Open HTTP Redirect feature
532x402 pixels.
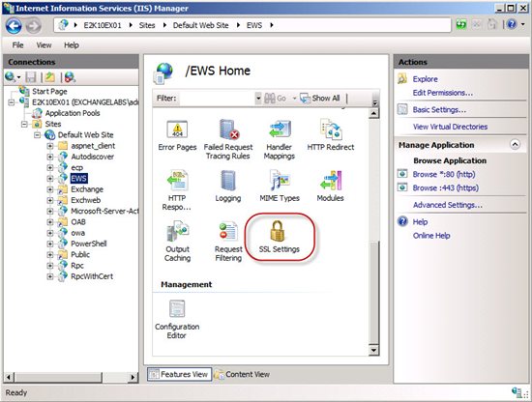[331, 135]
